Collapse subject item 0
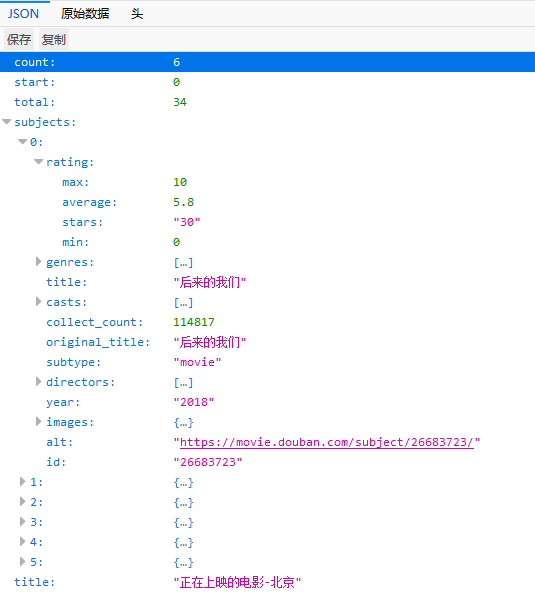 pos(23,142)
